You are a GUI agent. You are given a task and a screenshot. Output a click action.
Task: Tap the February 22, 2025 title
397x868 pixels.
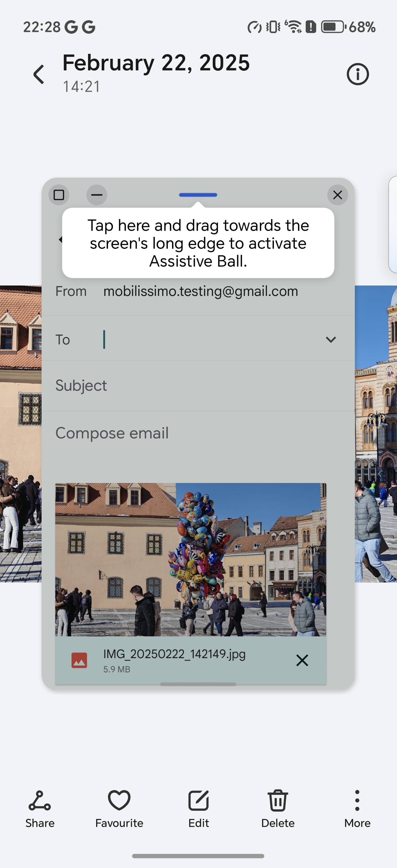click(x=156, y=63)
